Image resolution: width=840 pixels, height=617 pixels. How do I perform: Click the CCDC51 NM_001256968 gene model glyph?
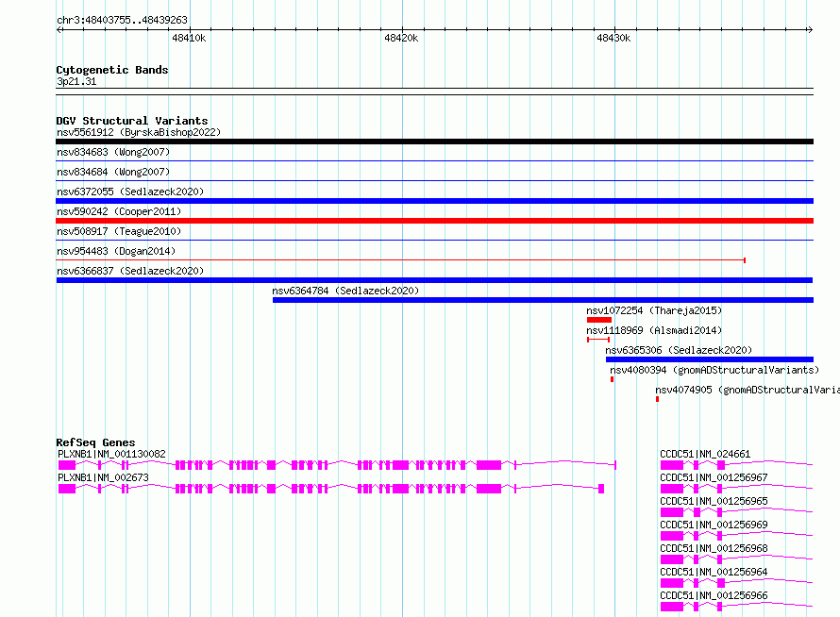point(736,559)
